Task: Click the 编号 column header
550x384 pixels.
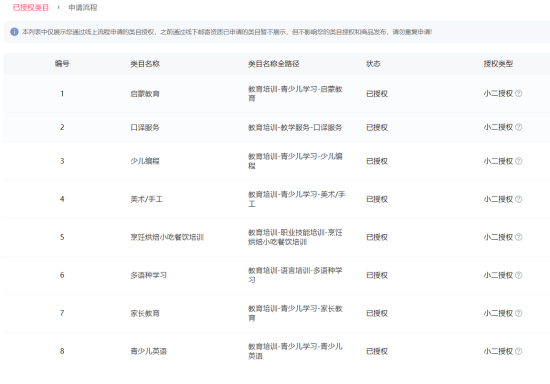Action: point(62,63)
